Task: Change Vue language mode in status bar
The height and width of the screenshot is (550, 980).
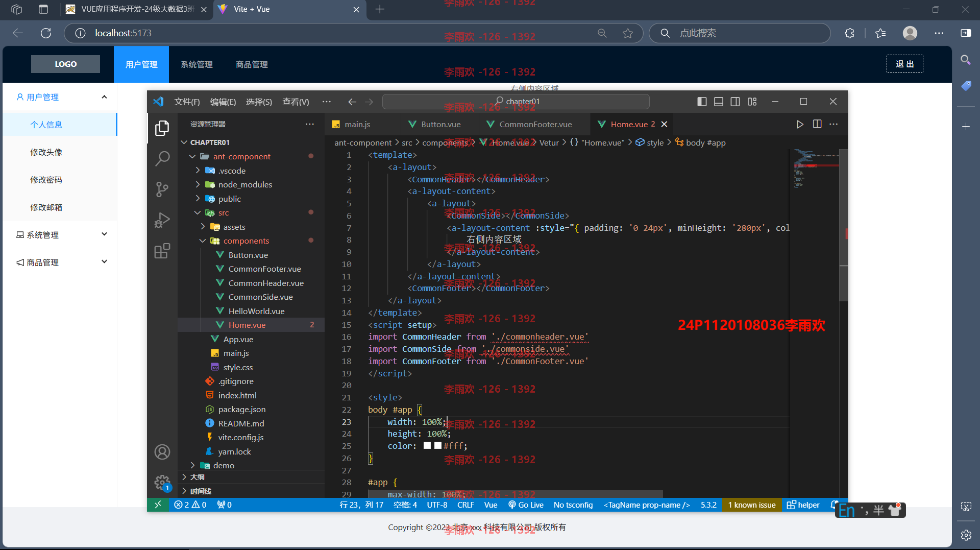Action: tap(491, 505)
